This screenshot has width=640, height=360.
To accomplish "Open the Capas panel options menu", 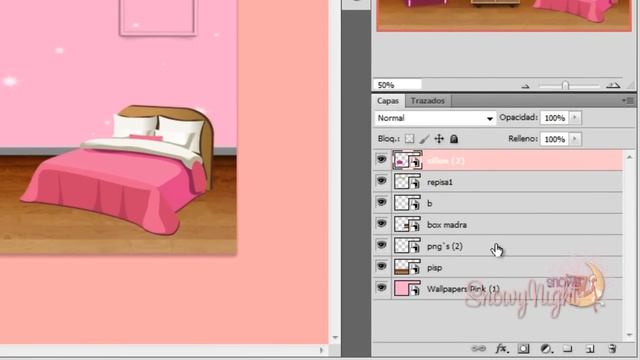I will [628, 100].
